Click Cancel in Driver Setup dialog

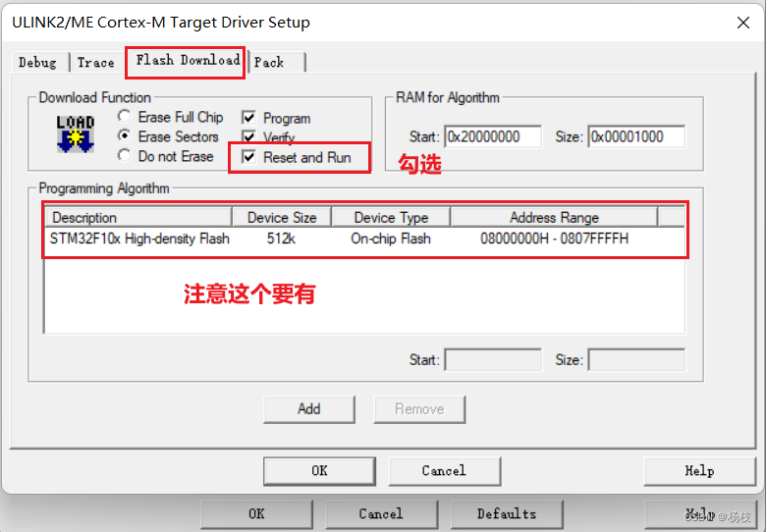pos(445,471)
